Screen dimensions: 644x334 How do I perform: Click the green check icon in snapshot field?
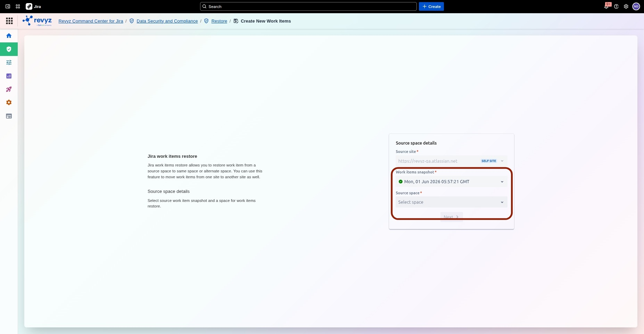pos(401,182)
